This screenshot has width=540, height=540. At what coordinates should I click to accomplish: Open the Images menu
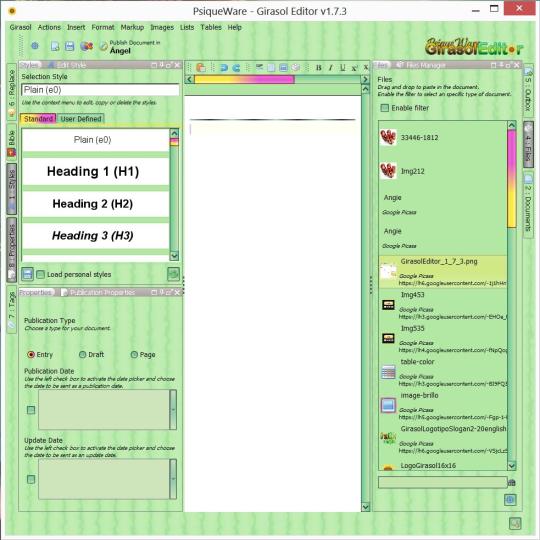click(162, 27)
